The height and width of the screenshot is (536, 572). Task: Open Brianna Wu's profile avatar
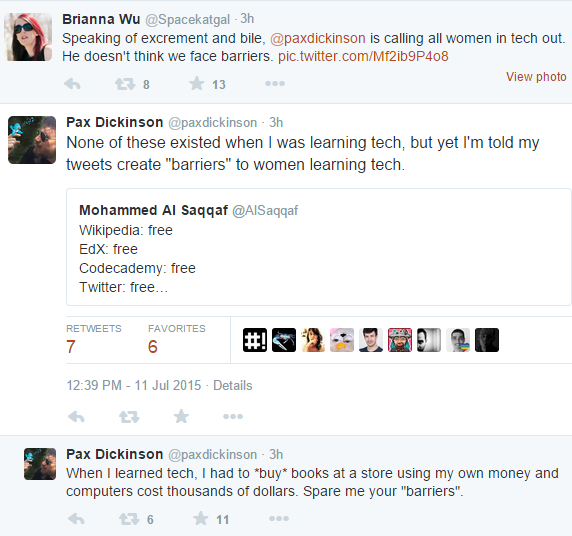pyautogui.click(x=28, y=37)
